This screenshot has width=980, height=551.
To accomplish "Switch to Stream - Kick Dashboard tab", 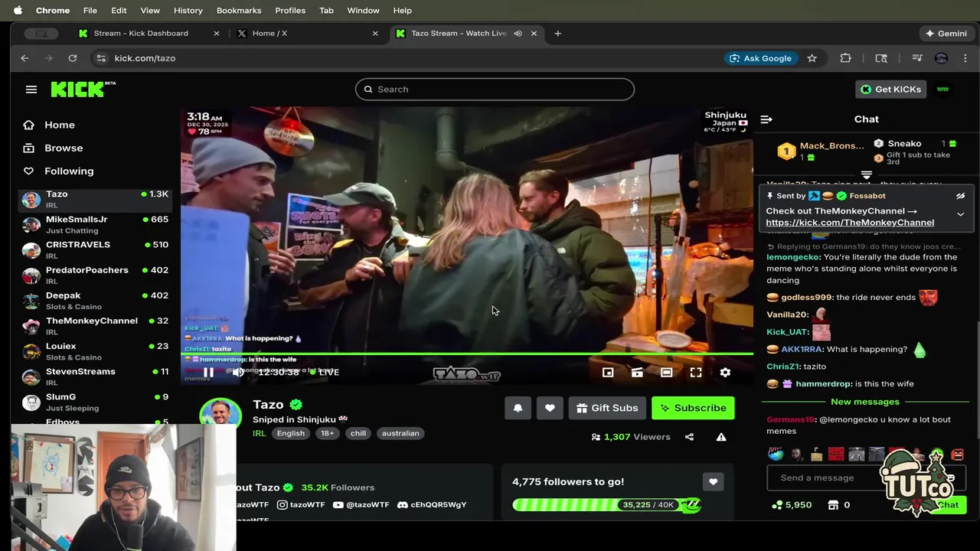I will pos(149,34).
